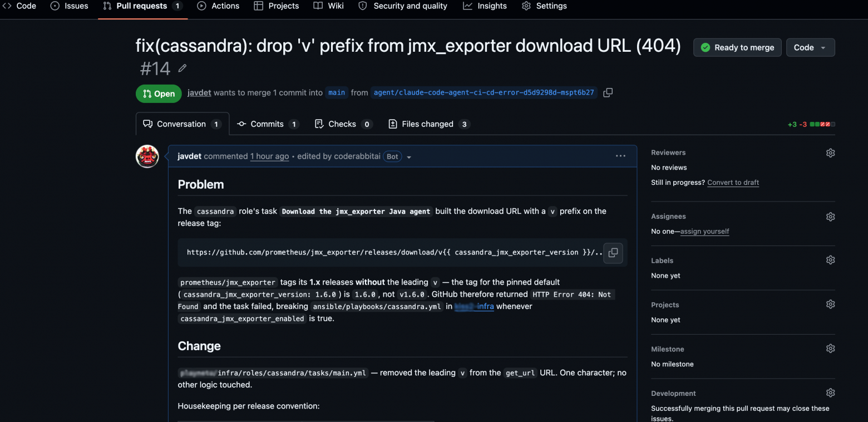This screenshot has width=868, height=422.
Task: Expand the edited by coderabbitai history dropdown
Action: click(x=409, y=157)
